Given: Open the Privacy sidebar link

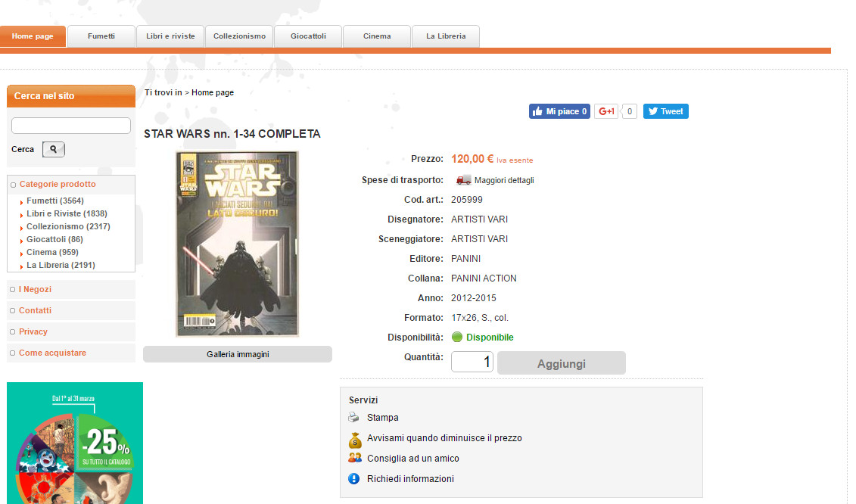Looking at the screenshot, I should coord(33,331).
